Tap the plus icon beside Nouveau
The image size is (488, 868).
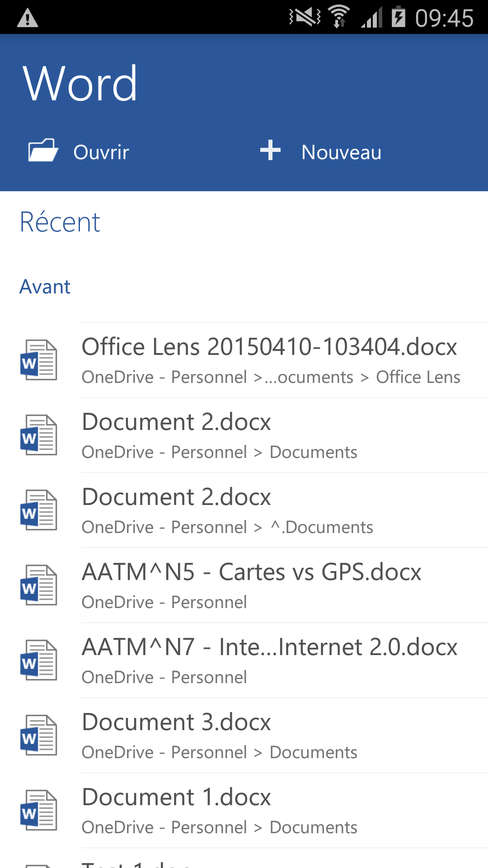pyautogui.click(x=270, y=150)
